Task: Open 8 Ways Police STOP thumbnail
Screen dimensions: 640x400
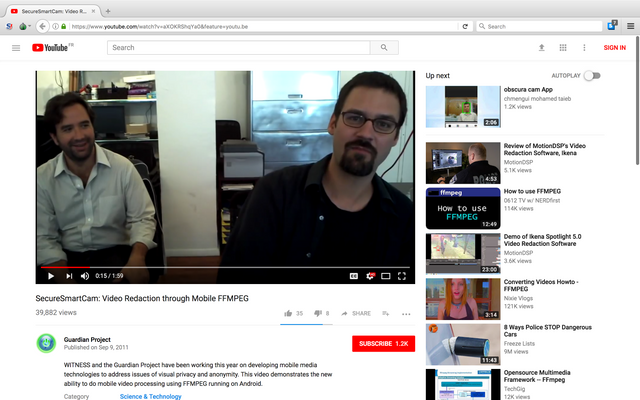Action: 463,344
